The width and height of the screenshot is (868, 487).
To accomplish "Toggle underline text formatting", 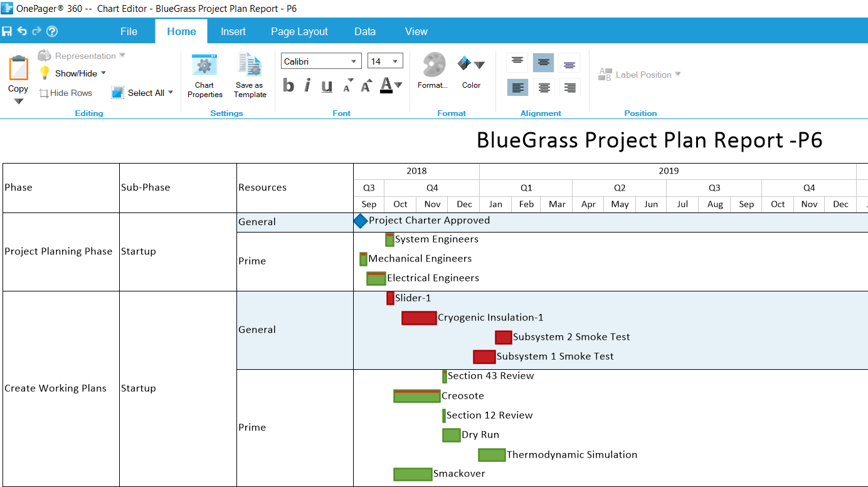I will click(x=327, y=86).
